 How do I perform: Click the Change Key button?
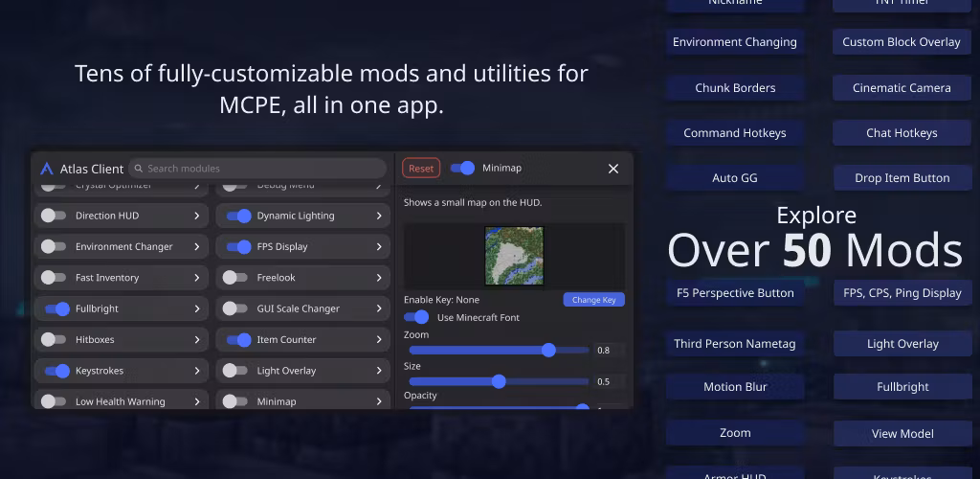[593, 300]
